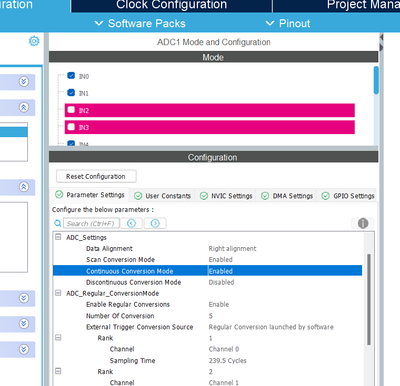The width and height of the screenshot is (400, 386).
Task: Select the highlighted item in left list
Action: 14,132
